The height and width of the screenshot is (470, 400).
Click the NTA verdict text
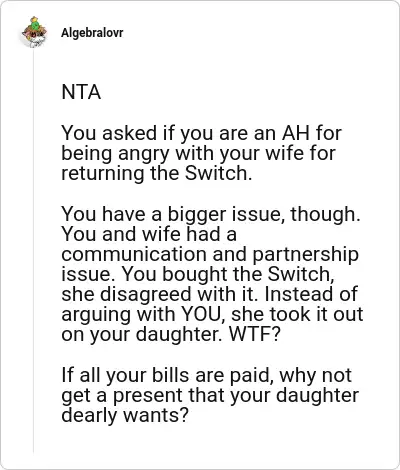click(x=81, y=92)
